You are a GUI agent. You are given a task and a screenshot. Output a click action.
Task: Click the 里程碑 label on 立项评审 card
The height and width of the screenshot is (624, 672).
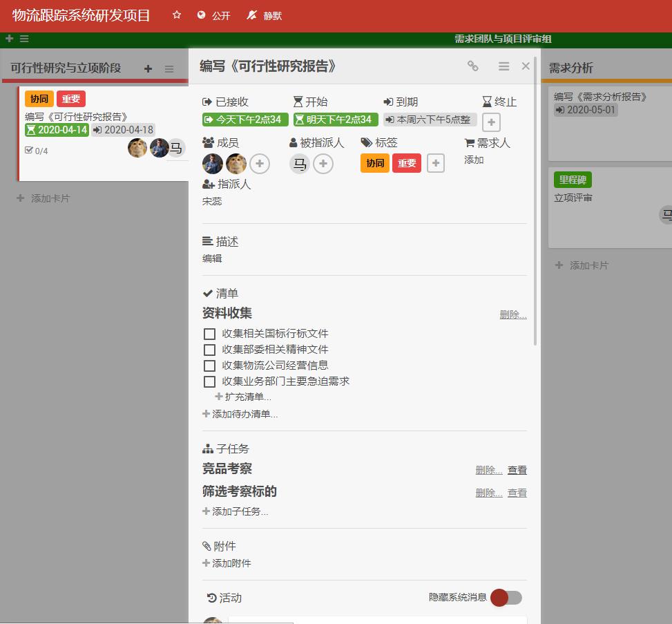point(573,180)
